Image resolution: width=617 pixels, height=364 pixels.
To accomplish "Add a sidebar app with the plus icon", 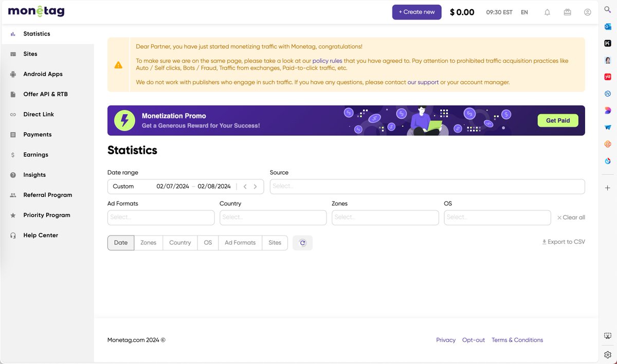I will 608,188.
